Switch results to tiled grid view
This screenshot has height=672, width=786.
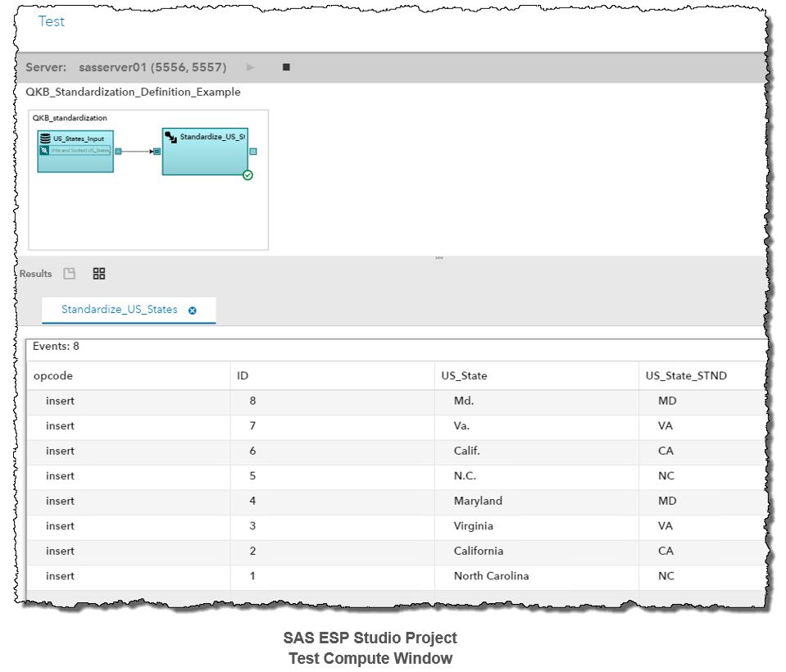tap(99, 274)
